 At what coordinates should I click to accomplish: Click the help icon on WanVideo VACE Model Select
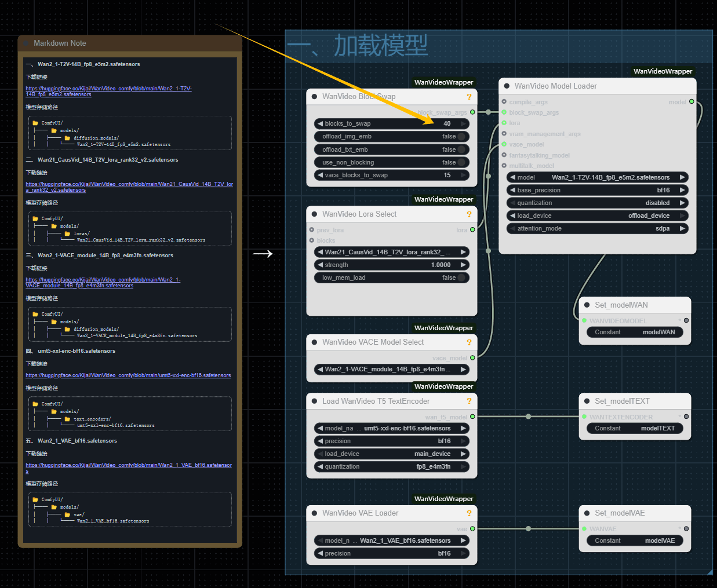pyautogui.click(x=469, y=342)
